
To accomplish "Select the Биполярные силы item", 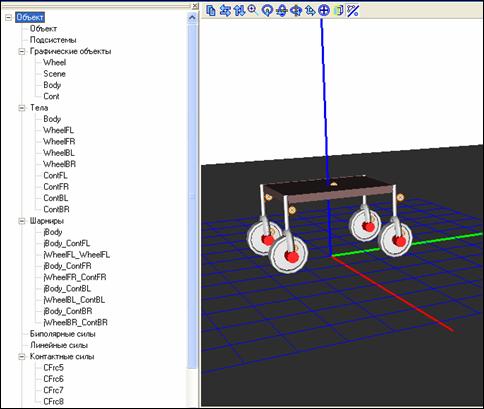I will pos(63,334).
